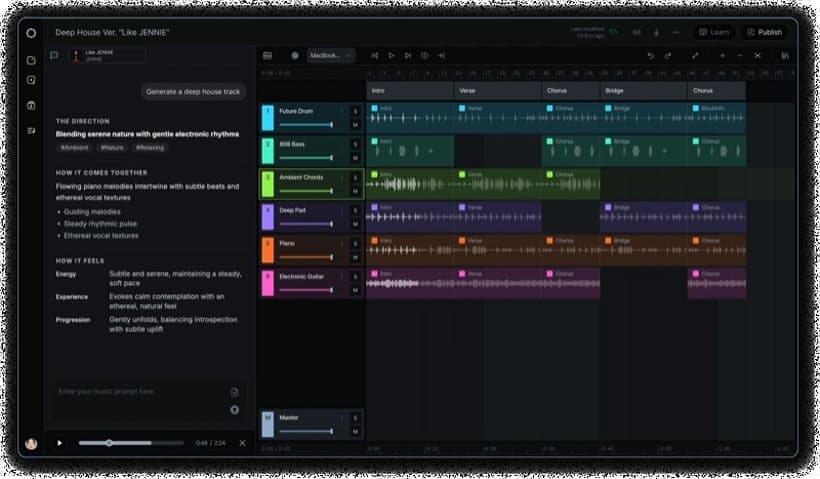Play the preview in the bottom player
This screenshot has height=479, width=820.
tap(60, 443)
